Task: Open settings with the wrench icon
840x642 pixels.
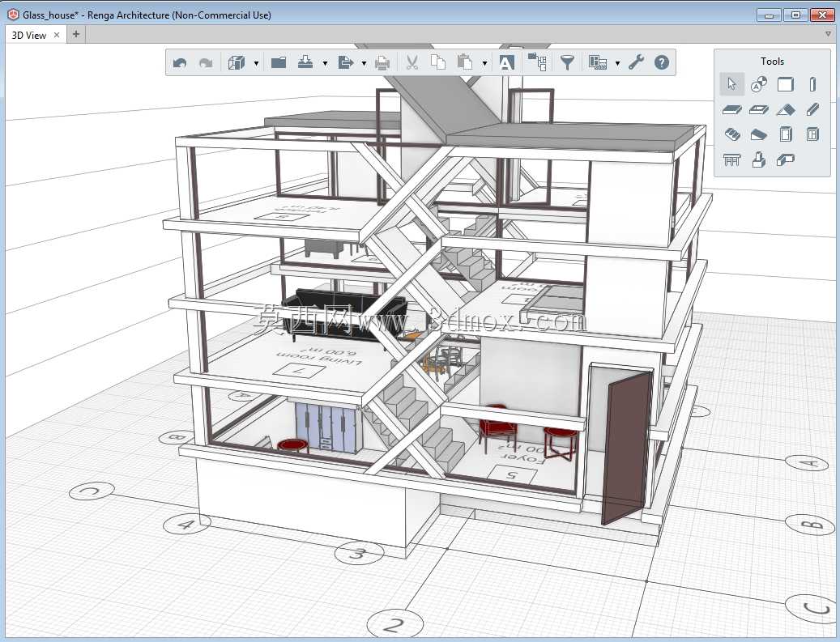Action: click(x=636, y=62)
